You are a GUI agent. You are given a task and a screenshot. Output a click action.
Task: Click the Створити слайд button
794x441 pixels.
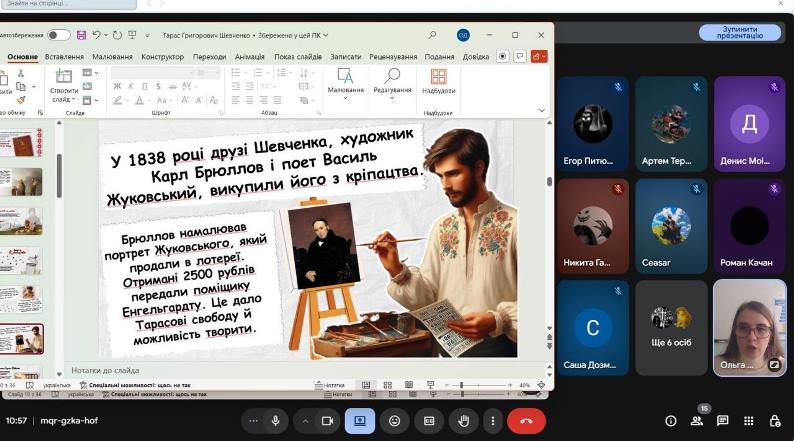pyautogui.click(x=64, y=85)
